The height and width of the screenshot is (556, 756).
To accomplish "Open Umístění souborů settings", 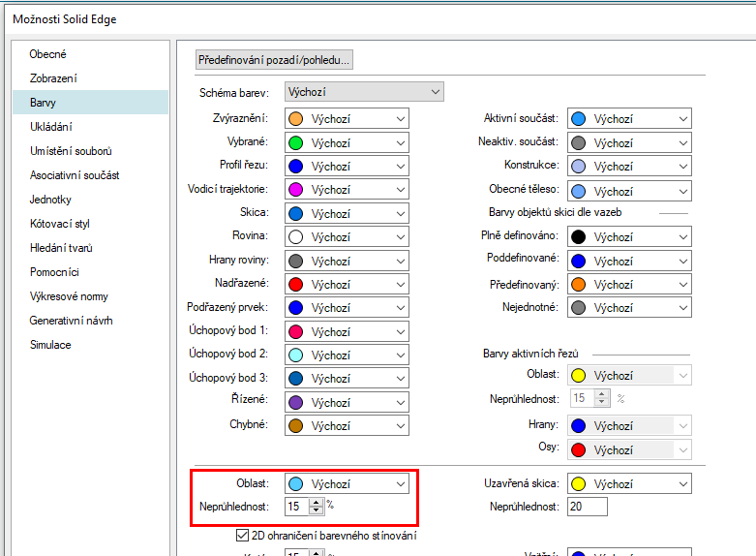I will (71, 150).
